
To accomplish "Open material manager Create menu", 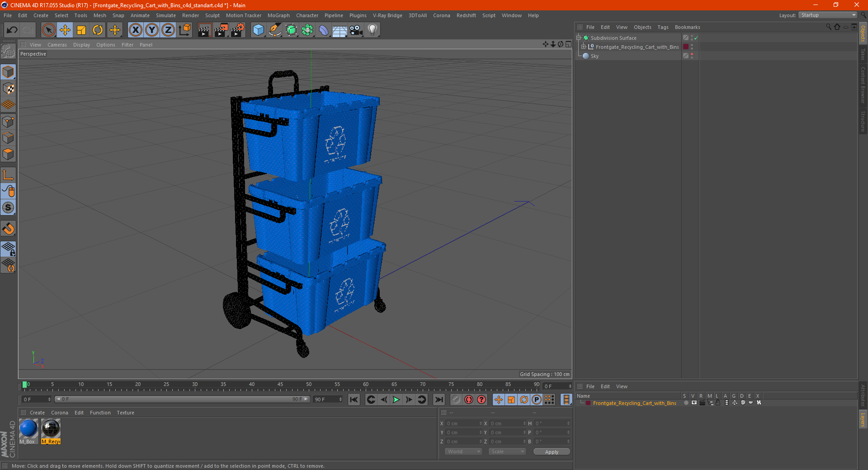I will [x=37, y=413].
